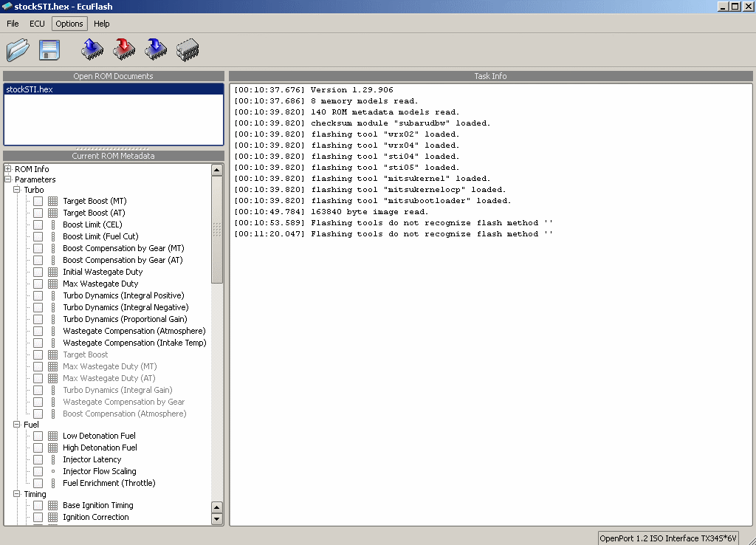Image resolution: width=756 pixels, height=545 pixels.
Task: Select Wastegate Compensation by Gear row
Action: 123,402
